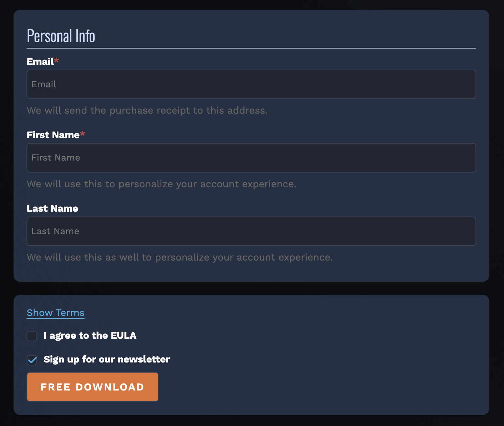
Task: Click the Personal Info heading
Action: pyautogui.click(x=61, y=36)
